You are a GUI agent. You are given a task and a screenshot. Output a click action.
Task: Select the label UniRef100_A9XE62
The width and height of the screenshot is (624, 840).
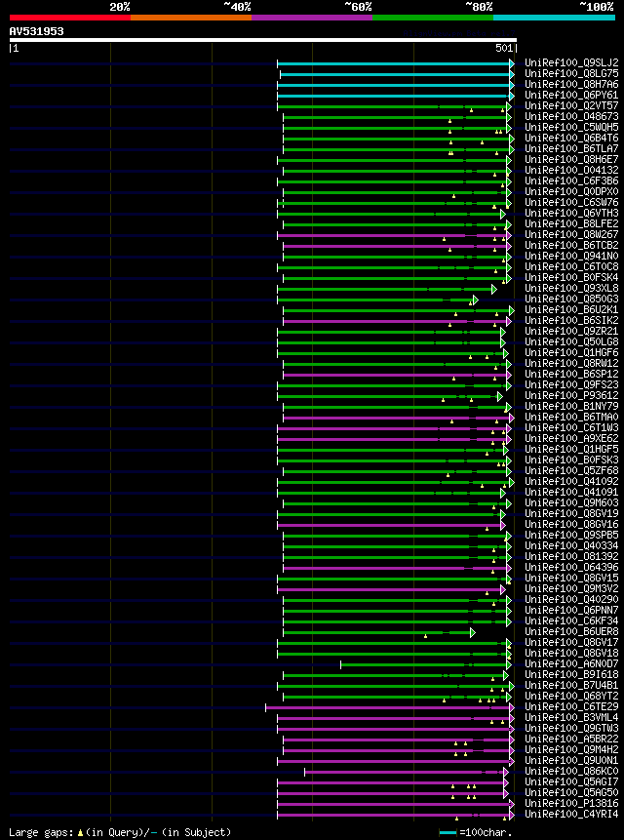[x=571, y=438]
